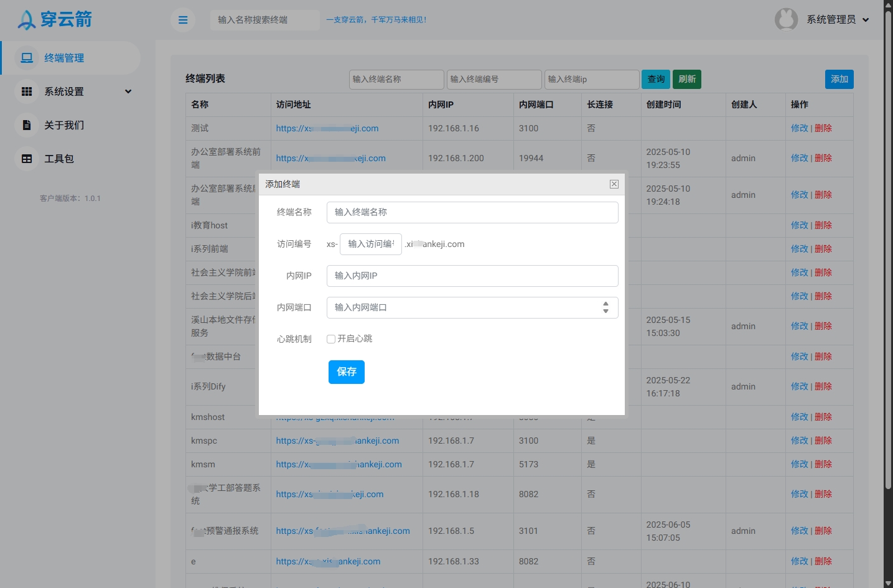Viewport: 893px width, 588px height.
Task: Click the 穿云箭 rocket logo
Action: (26, 20)
